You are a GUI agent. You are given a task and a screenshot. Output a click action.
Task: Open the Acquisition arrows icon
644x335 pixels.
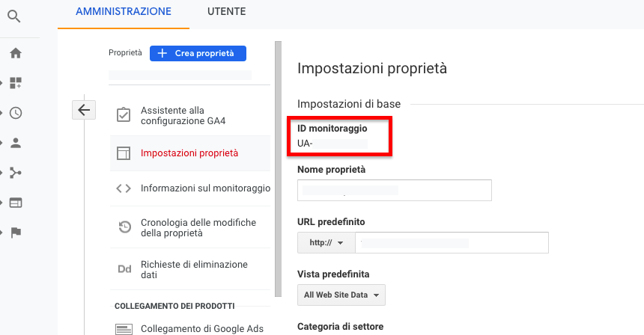16,173
